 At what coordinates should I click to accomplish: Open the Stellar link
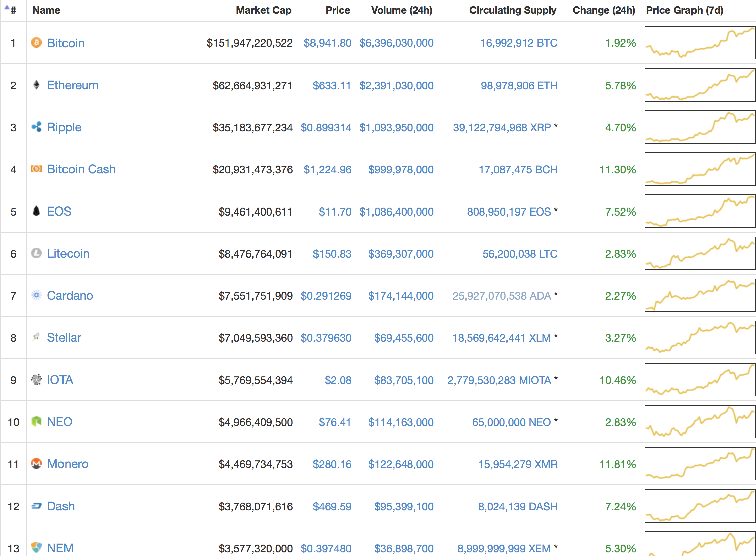pyautogui.click(x=64, y=337)
